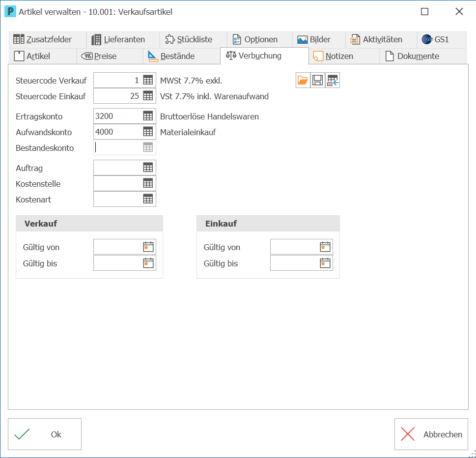The image size is (476, 458).
Task: Open lookup table for Auftrag
Action: 148,168
